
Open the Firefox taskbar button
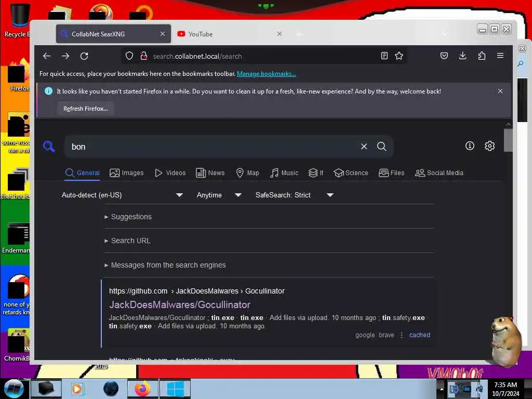[143, 389]
